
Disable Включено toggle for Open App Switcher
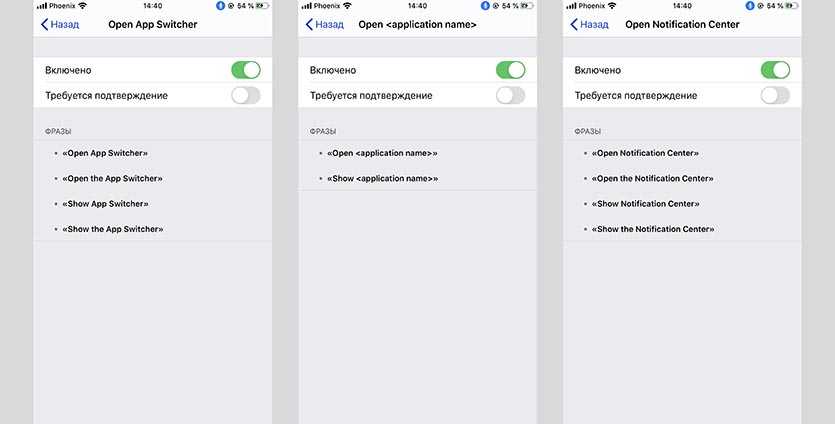click(x=246, y=70)
